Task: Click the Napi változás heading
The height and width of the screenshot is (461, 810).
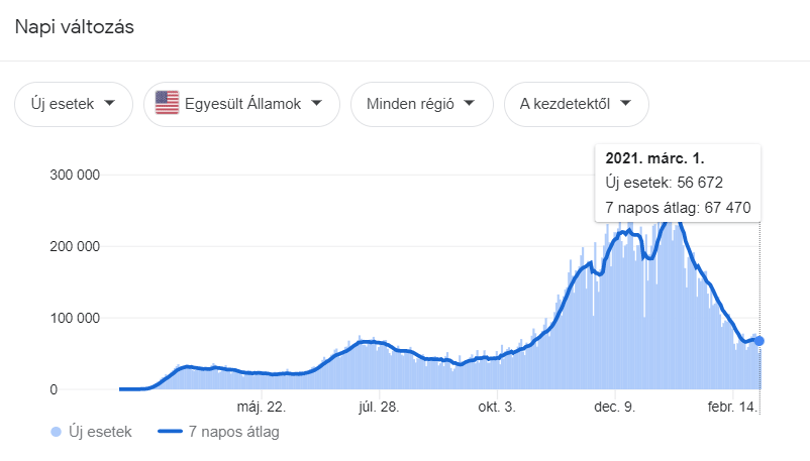Action: pyautogui.click(x=74, y=27)
